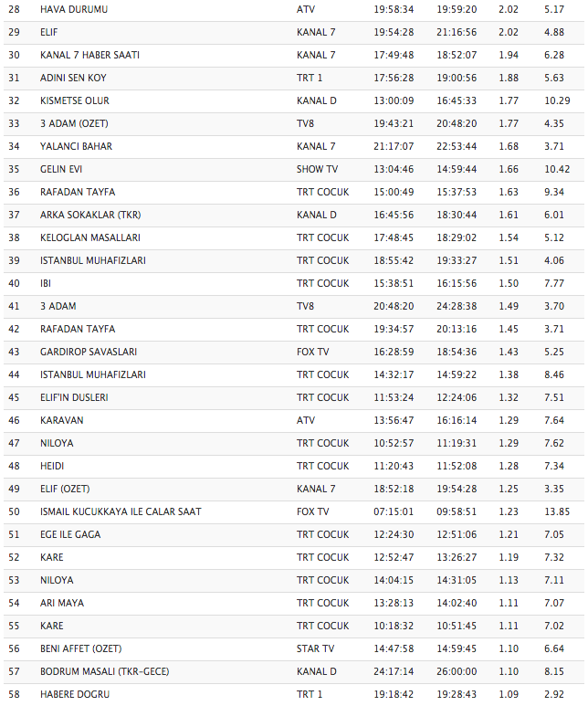Select the 10.42 share value

click(x=557, y=169)
